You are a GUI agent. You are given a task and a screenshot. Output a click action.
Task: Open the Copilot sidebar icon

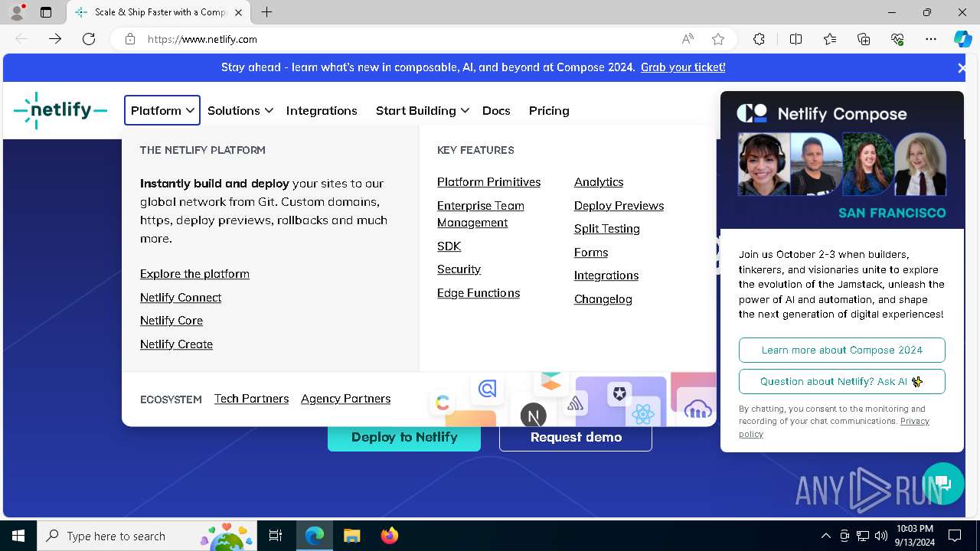click(x=962, y=39)
